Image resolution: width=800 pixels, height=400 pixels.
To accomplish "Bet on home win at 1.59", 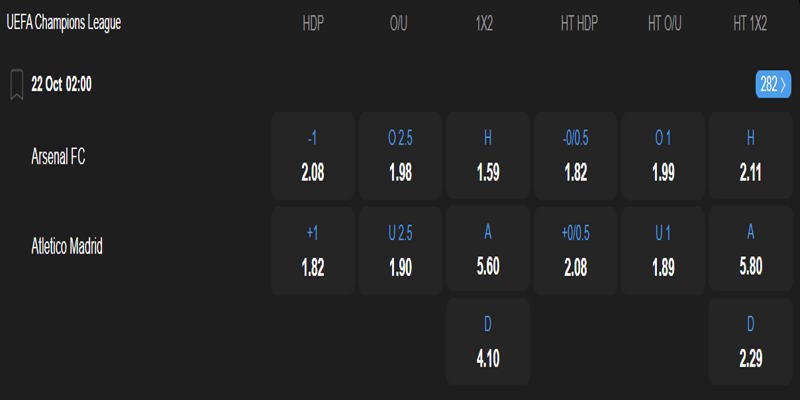I will point(488,156).
